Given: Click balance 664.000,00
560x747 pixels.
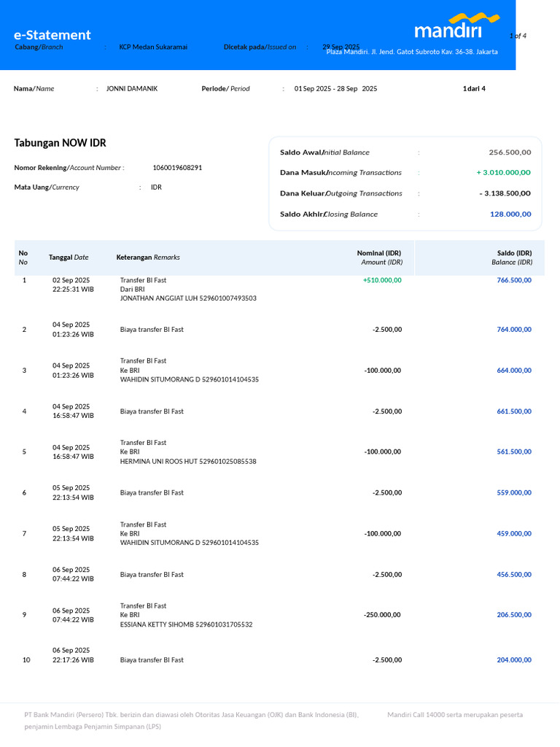Looking at the screenshot, I should (x=514, y=370).
